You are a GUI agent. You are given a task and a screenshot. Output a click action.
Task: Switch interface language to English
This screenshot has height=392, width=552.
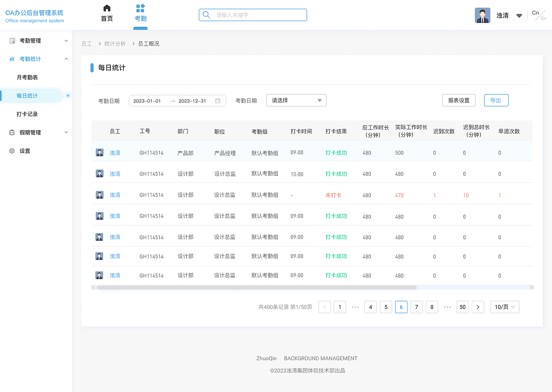(x=543, y=18)
